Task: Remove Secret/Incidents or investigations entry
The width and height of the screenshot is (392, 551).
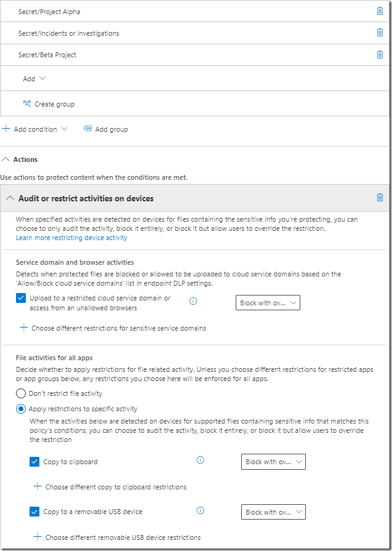Action: pyautogui.click(x=380, y=33)
